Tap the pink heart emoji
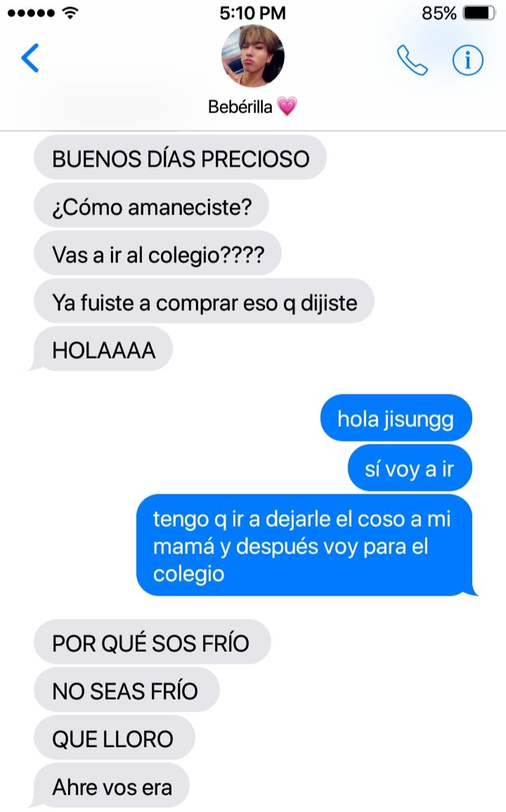The image size is (506, 812). (x=287, y=106)
